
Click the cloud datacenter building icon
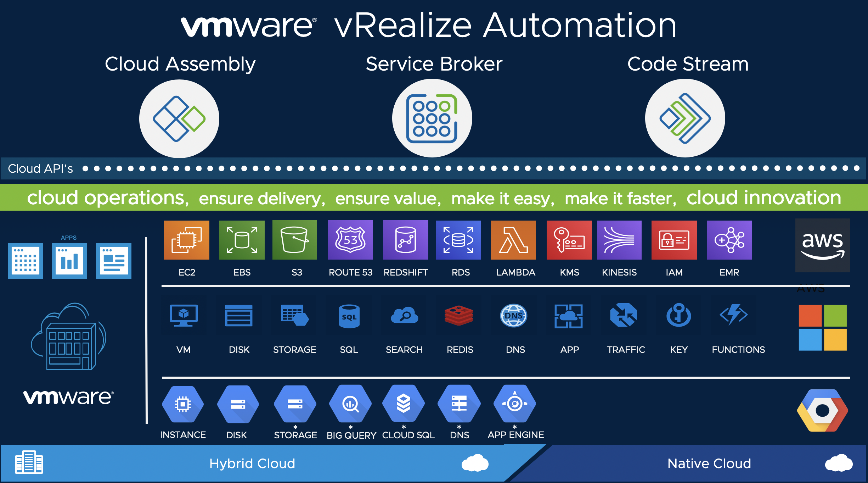coord(68,336)
